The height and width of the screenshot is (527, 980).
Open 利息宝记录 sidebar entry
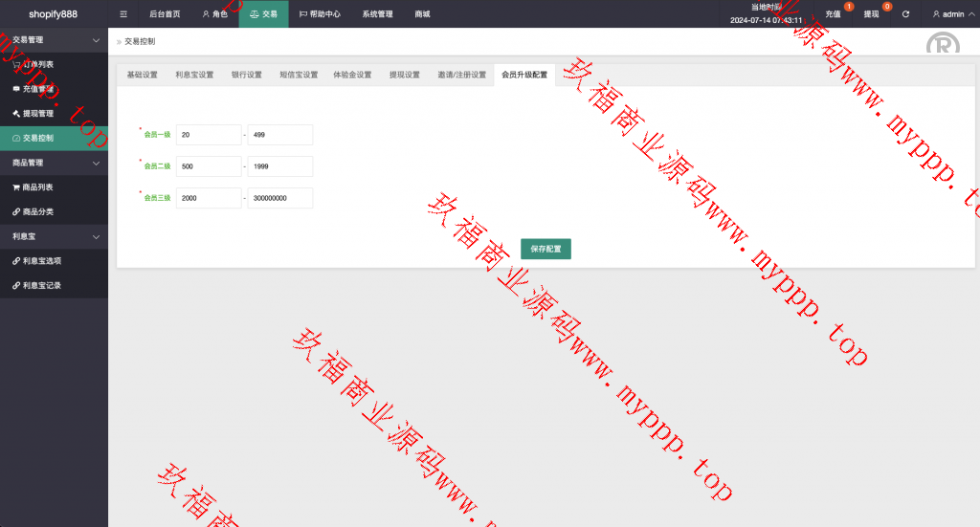pos(41,285)
